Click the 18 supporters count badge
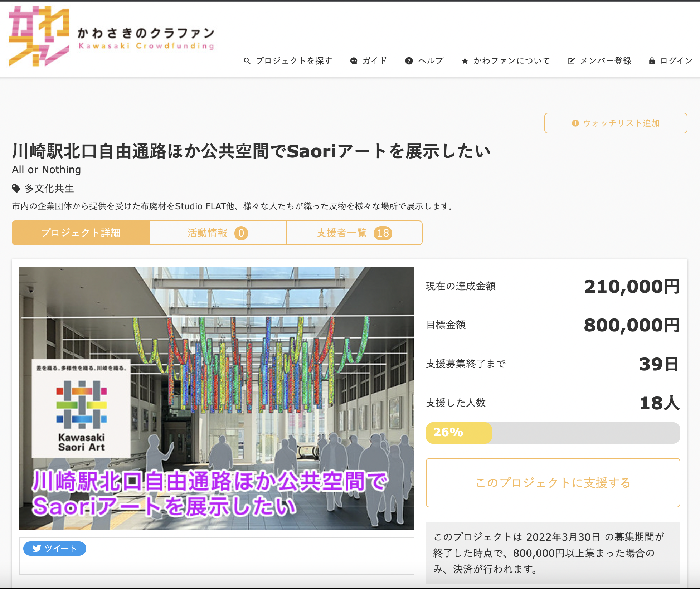Screen dimensions: 700x589 click(x=383, y=233)
